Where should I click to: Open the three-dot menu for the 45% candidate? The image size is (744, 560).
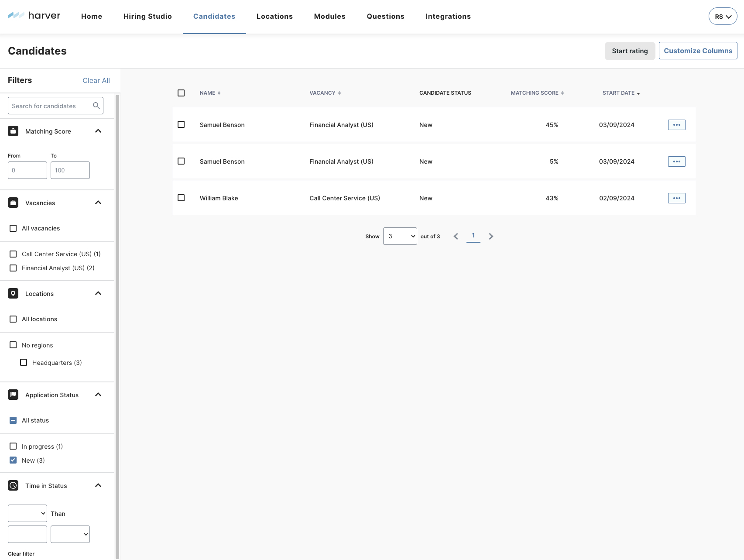pos(676,125)
